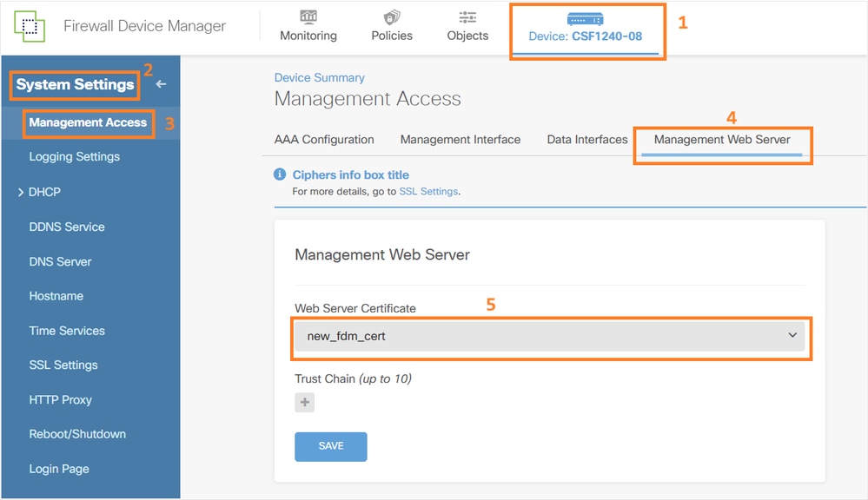The height and width of the screenshot is (500, 868).
Task: Open Logging Settings in the sidebar
Action: (75, 157)
